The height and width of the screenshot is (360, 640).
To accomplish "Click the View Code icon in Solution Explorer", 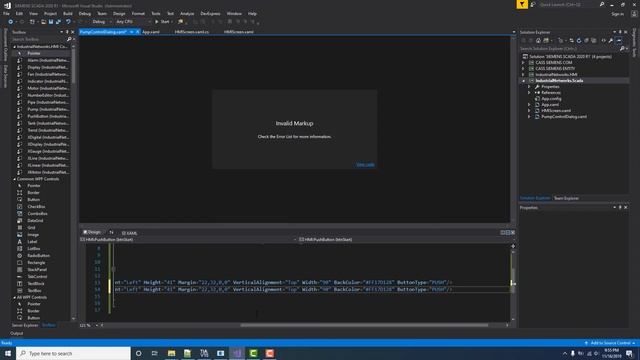I will tap(603, 40).
